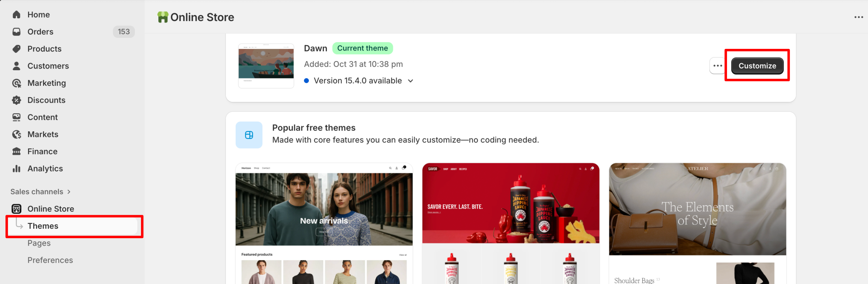Image resolution: width=868 pixels, height=284 pixels.
Task: Go to Preferences under Online Store
Action: coord(50,260)
